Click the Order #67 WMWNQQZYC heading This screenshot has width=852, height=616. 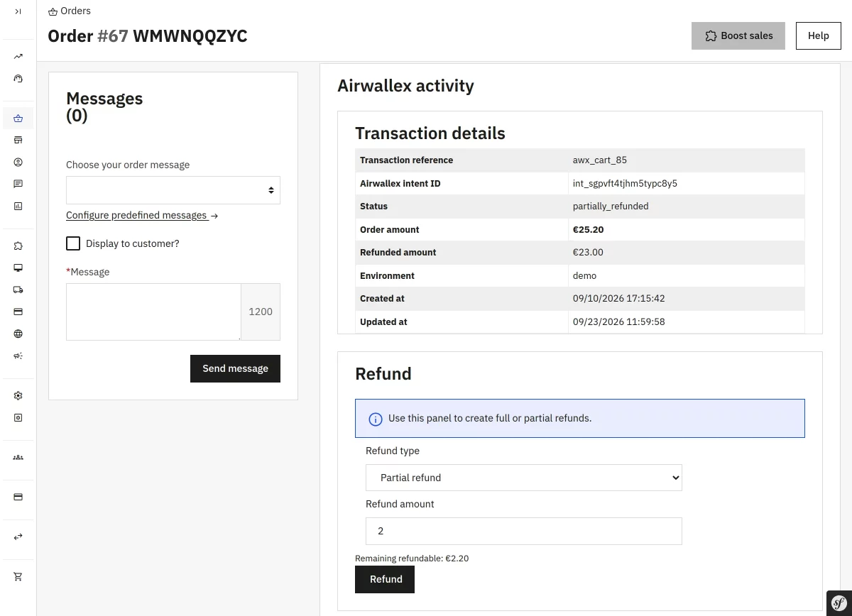[148, 35]
